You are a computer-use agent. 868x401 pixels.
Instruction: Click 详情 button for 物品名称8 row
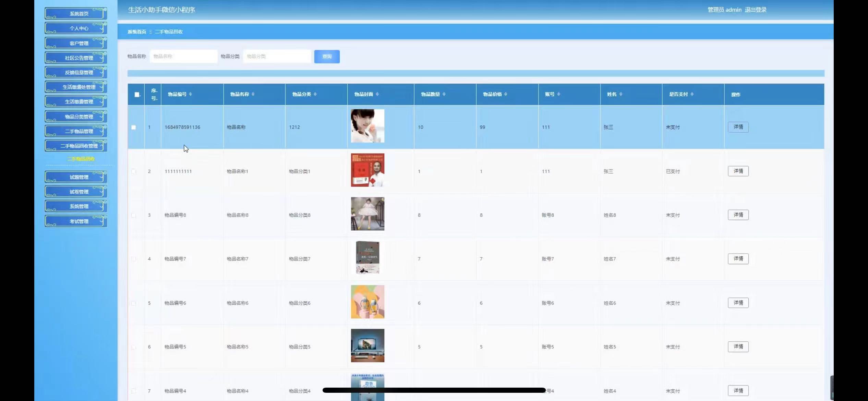[x=738, y=215]
